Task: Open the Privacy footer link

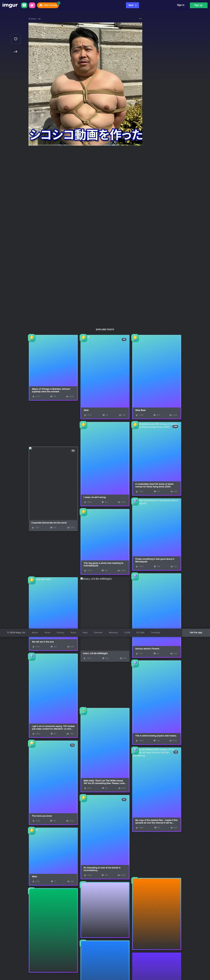Action: point(61,633)
